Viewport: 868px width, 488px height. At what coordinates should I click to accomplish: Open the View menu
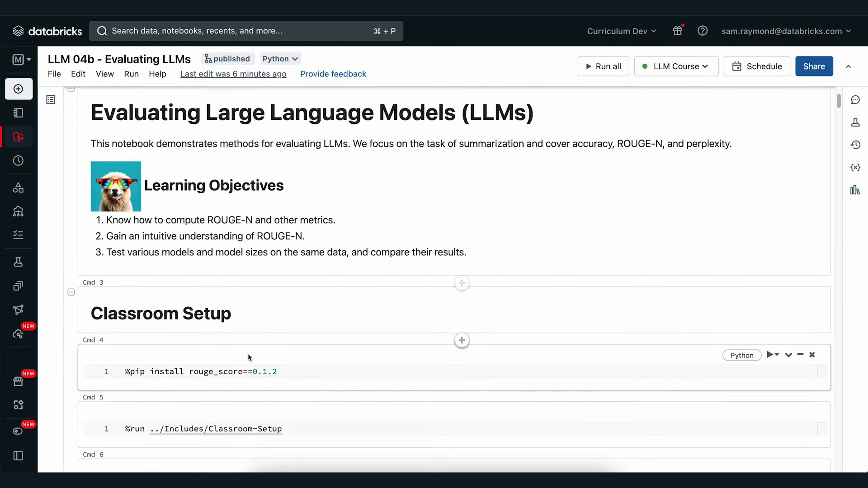coord(104,74)
